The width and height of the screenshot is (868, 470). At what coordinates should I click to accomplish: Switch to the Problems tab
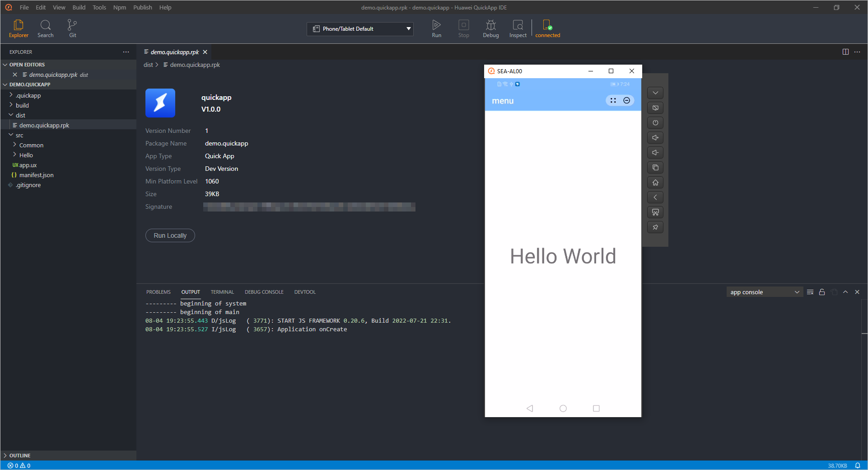(159, 292)
